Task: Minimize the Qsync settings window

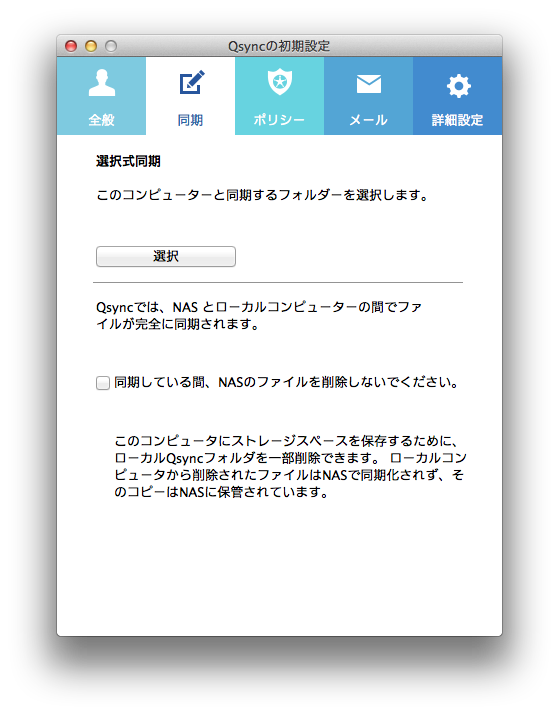Action: pyautogui.click(x=91, y=46)
